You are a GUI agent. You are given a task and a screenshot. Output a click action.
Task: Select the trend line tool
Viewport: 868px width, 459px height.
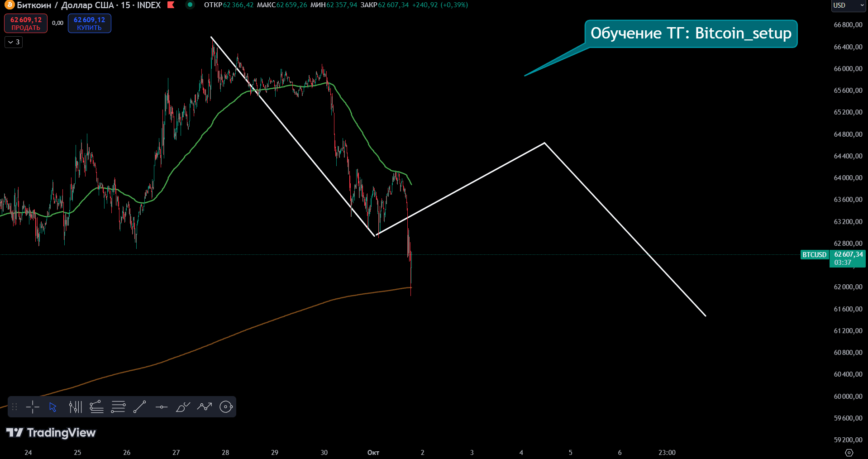[139, 407]
